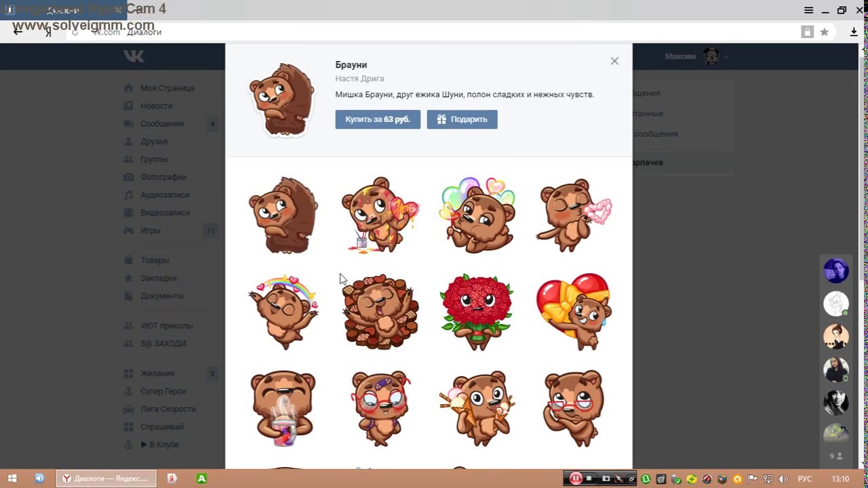
Task: Open Фотографии in sidebar
Action: click(x=163, y=177)
